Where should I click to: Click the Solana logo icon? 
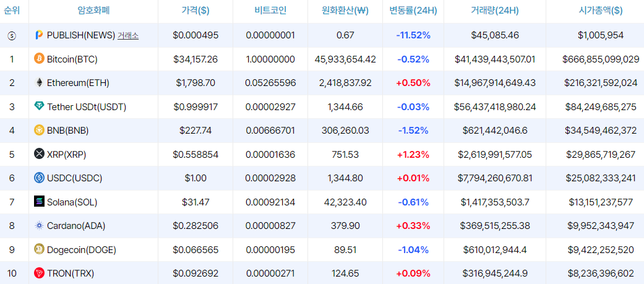(x=39, y=201)
